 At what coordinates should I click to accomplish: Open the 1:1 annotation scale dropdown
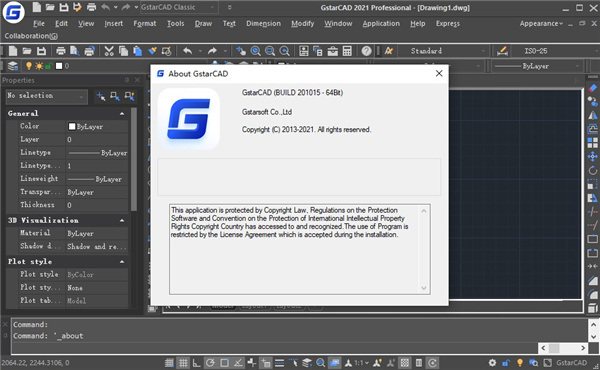pos(361,363)
